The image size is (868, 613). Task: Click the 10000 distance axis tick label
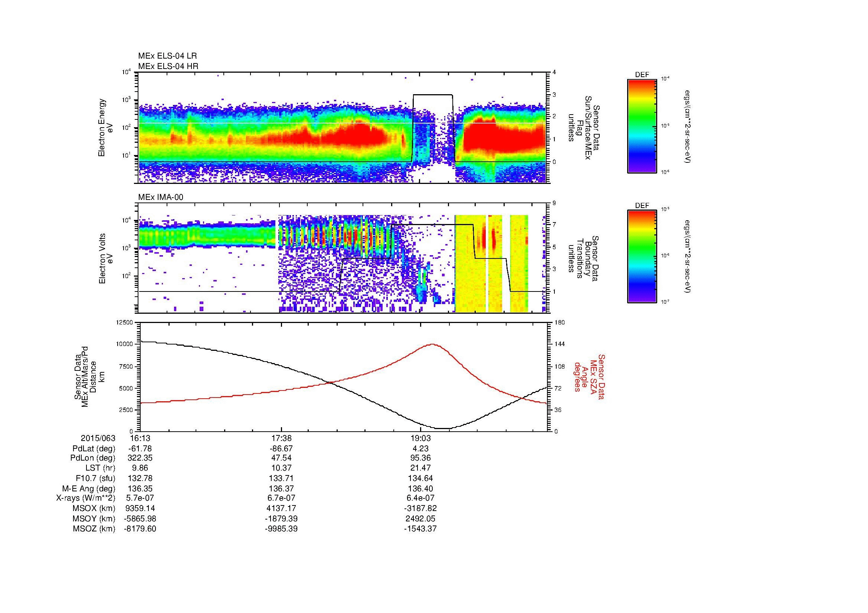[x=124, y=344]
